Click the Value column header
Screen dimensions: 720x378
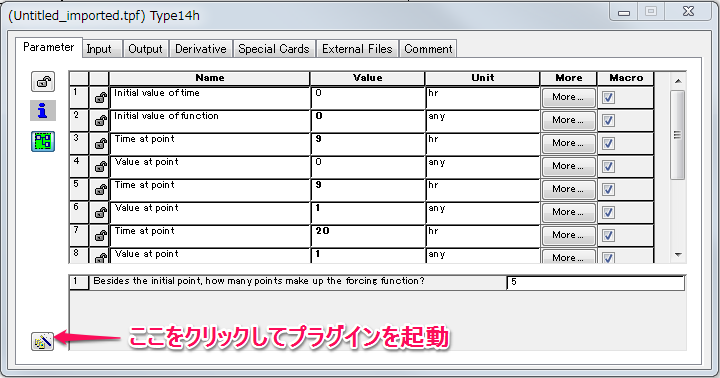click(367, 78)
